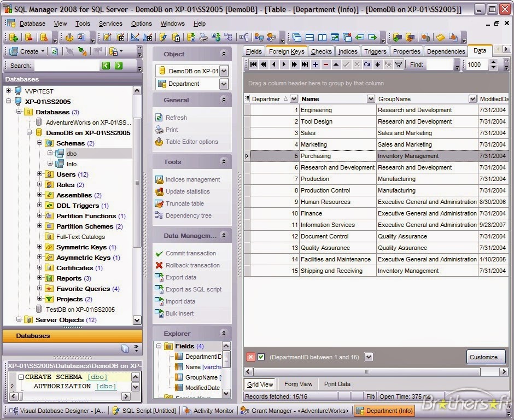Open Create button dropdown arrow
Screen dimensions: 514x420
[43, 51]
